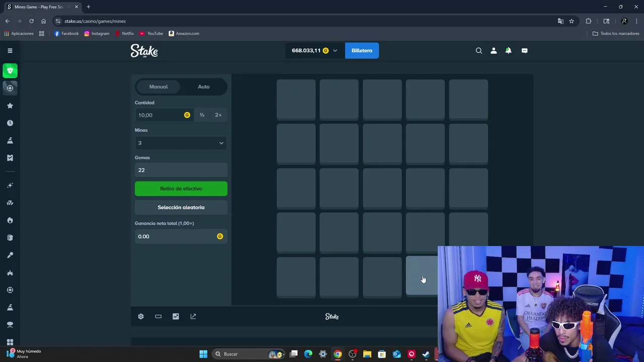
Task: Click the microphone icon in sidebar
Action: pos(10,255)
